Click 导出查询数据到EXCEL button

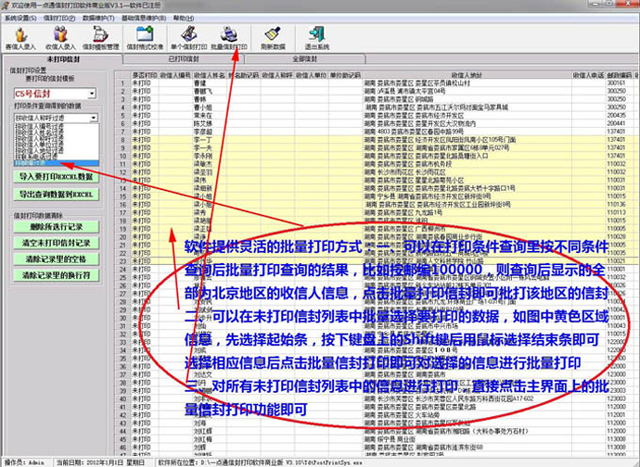[x=56, y=193]
